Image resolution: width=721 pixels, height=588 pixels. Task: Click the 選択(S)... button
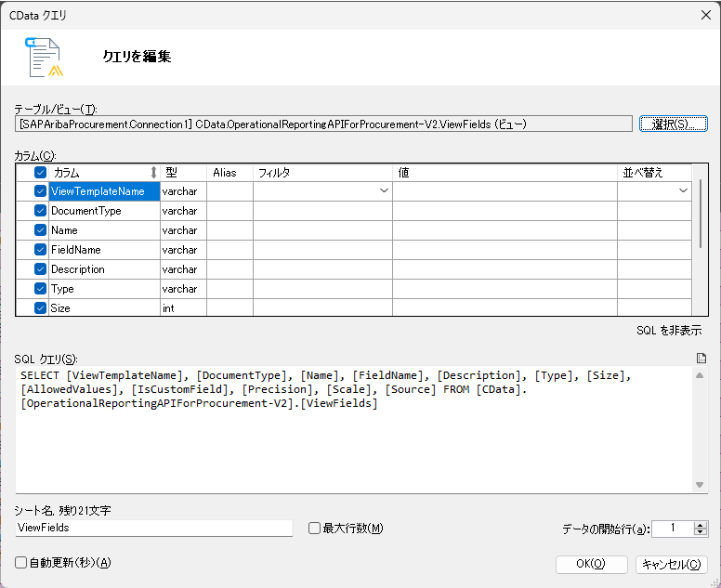point(674,124)
